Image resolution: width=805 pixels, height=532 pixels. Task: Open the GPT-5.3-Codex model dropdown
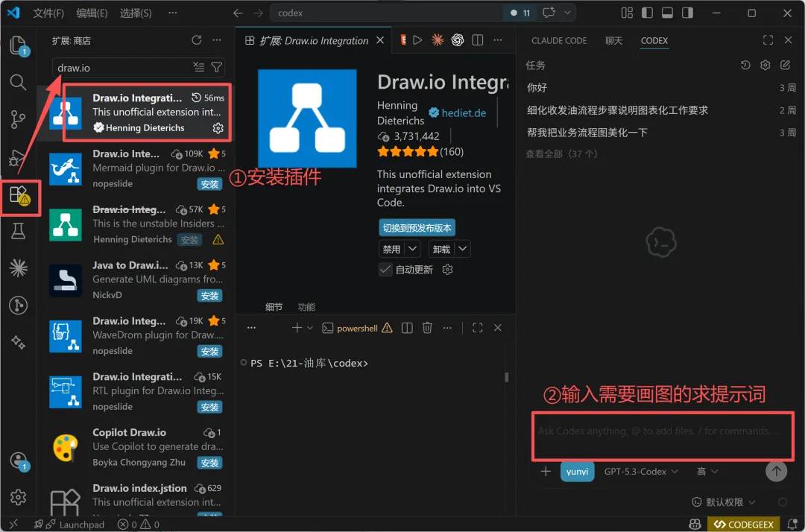[641, 472]
